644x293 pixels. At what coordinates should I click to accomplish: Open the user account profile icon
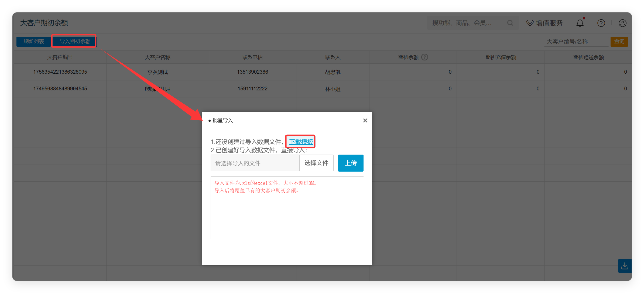pyautogui.click(x=622, y=23)
